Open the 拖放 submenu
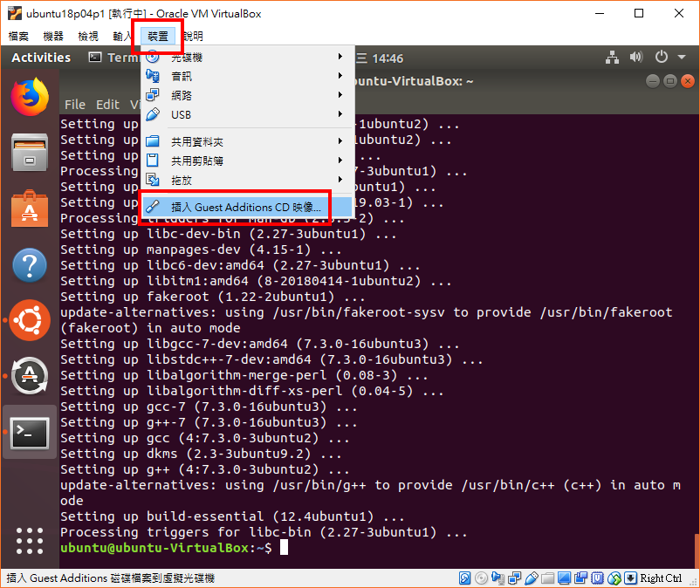700x588 pixels. coord(248,180)
